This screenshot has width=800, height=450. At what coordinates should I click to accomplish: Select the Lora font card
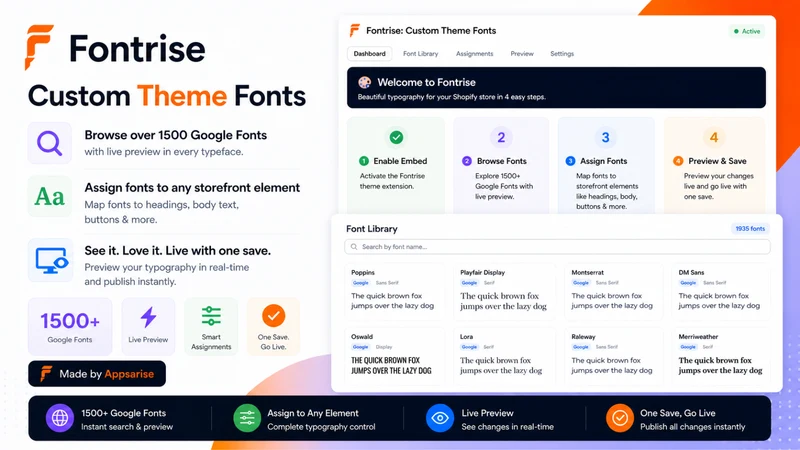[x=505, y=356]
